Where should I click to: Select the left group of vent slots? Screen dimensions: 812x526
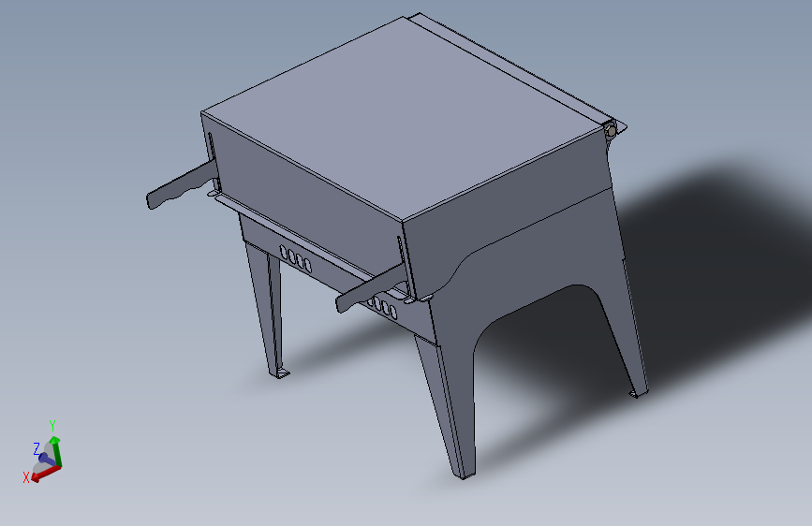[296, 259]
